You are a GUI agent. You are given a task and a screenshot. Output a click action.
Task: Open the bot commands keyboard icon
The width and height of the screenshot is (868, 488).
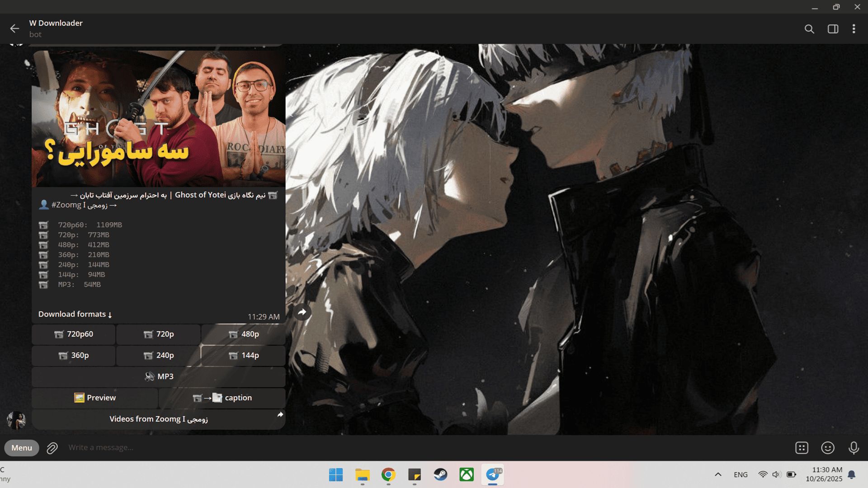[x=802, y=448]
